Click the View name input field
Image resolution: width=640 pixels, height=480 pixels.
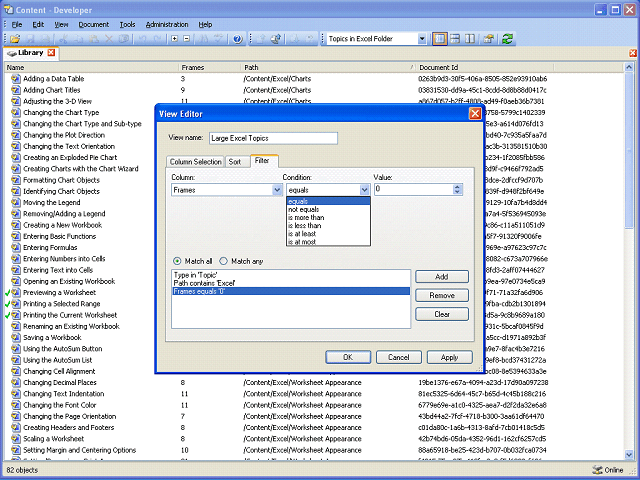tap(273, 138)
